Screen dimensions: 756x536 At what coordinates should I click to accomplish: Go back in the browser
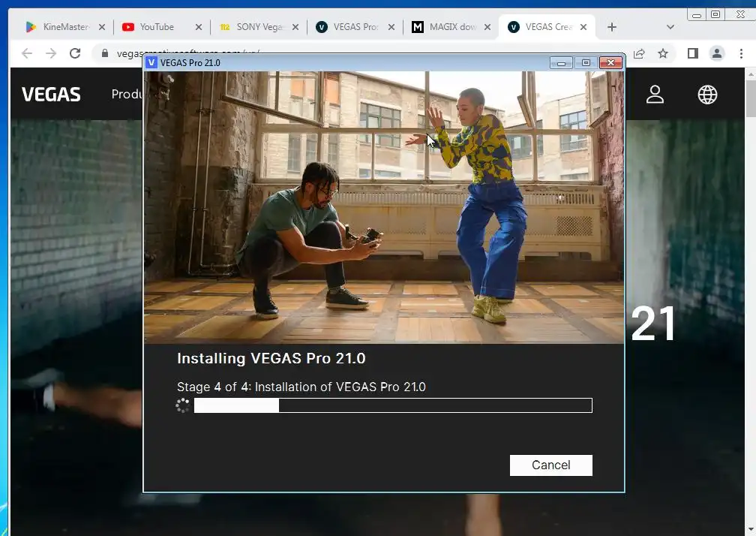(x=27, y=53)
